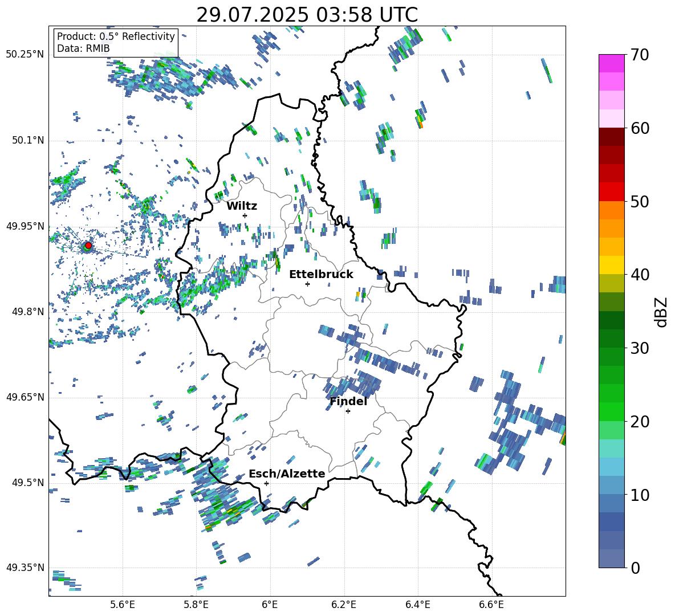Screen dimensions: 675x616
Task: Click the 6.6°E longitude label
Action: [x=491, y=605]
